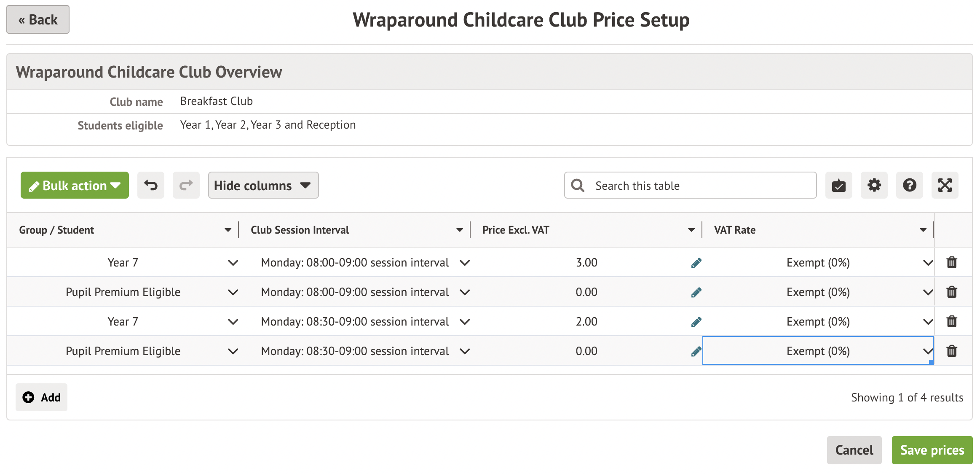Click the calendar check icon in toolbar

838,185
